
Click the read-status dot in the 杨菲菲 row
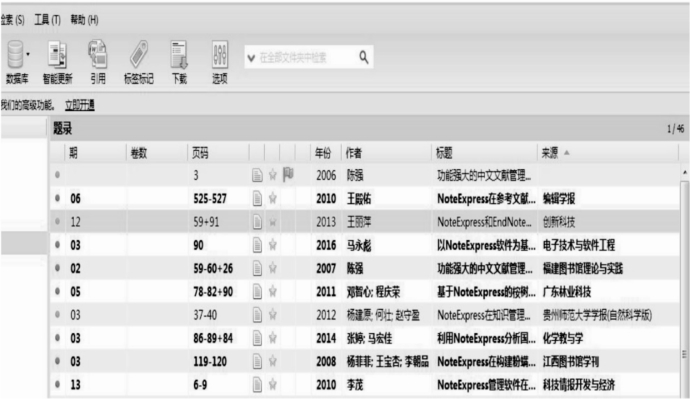coord(58,361)
